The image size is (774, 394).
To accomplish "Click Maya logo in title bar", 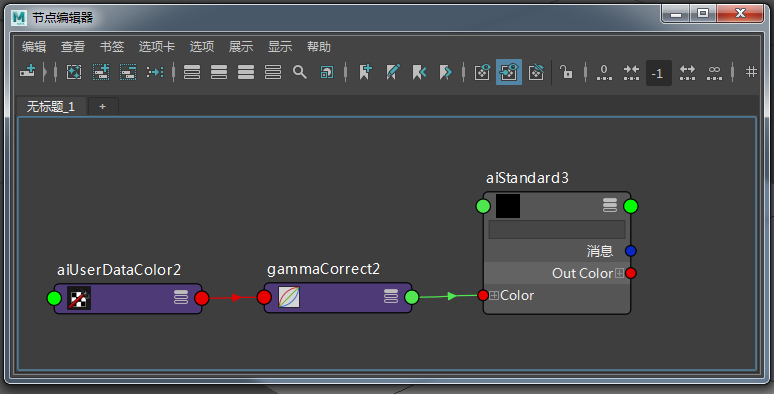I will (x=19, y=18).
